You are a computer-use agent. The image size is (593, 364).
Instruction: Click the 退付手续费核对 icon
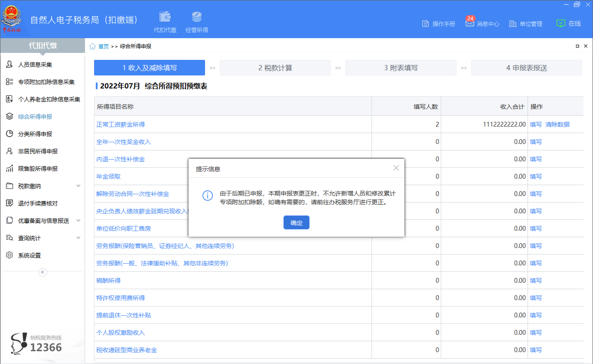tap(9, 203)
